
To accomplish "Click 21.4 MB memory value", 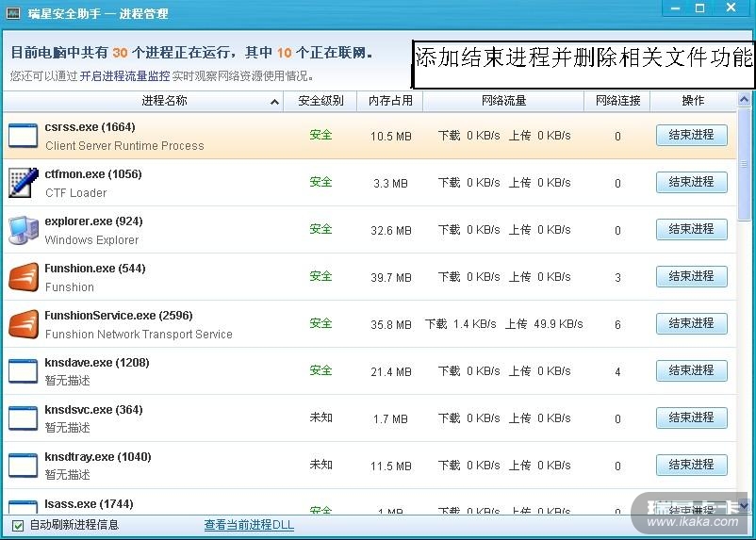I will point(391,372).
